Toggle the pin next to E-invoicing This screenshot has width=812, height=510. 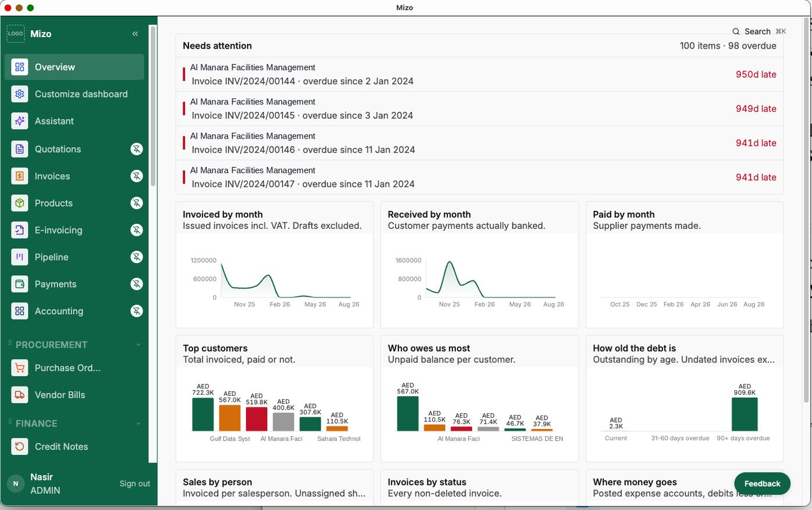coord(137,230)
